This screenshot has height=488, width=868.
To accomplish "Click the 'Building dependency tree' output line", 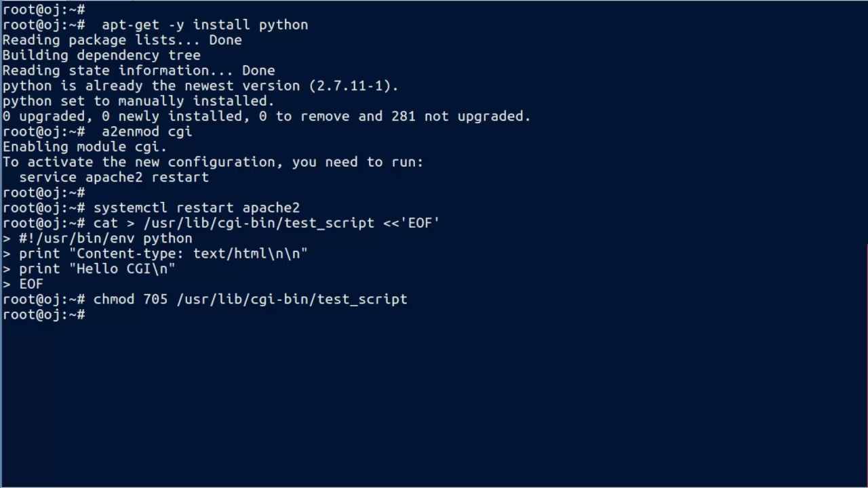I will [101, 56].
